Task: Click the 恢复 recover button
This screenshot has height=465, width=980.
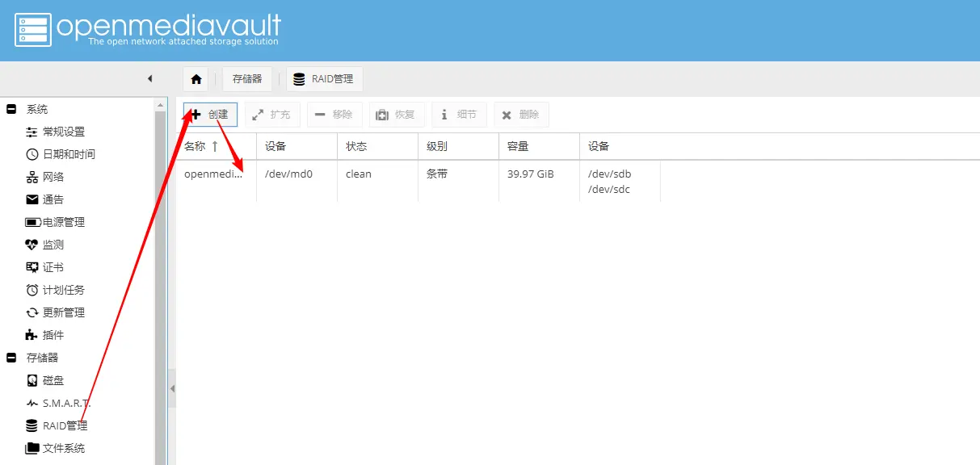Action: click(x=397, y=115)
